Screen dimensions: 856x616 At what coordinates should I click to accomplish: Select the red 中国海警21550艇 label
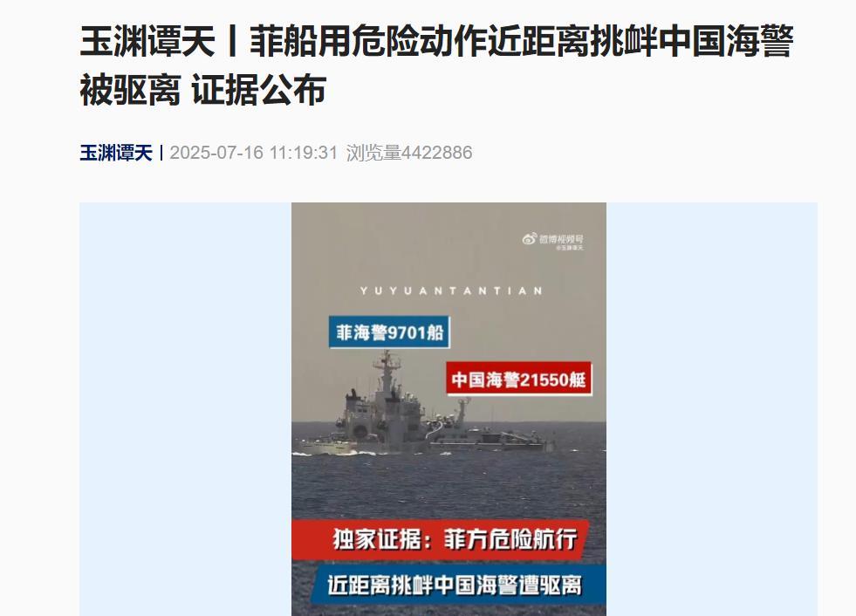[518, 379]
